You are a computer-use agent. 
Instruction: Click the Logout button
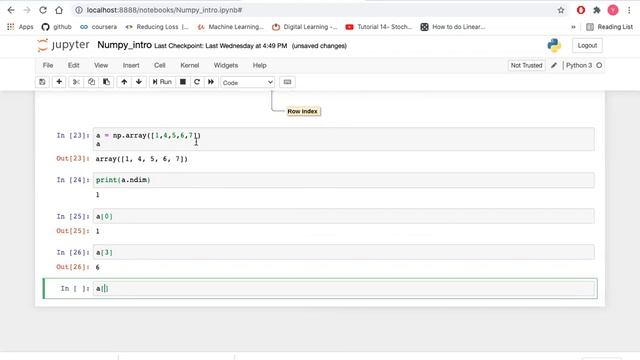[587, 45]
